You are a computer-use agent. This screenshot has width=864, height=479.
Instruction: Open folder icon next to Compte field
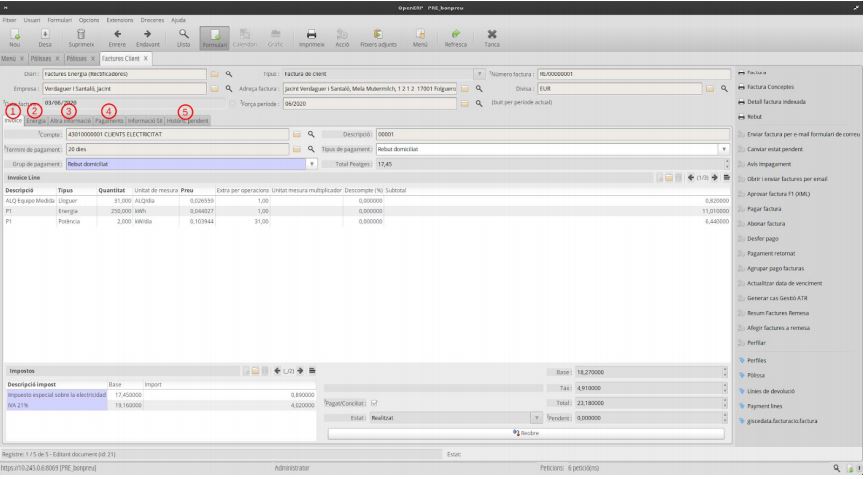[x=296, y=134]
